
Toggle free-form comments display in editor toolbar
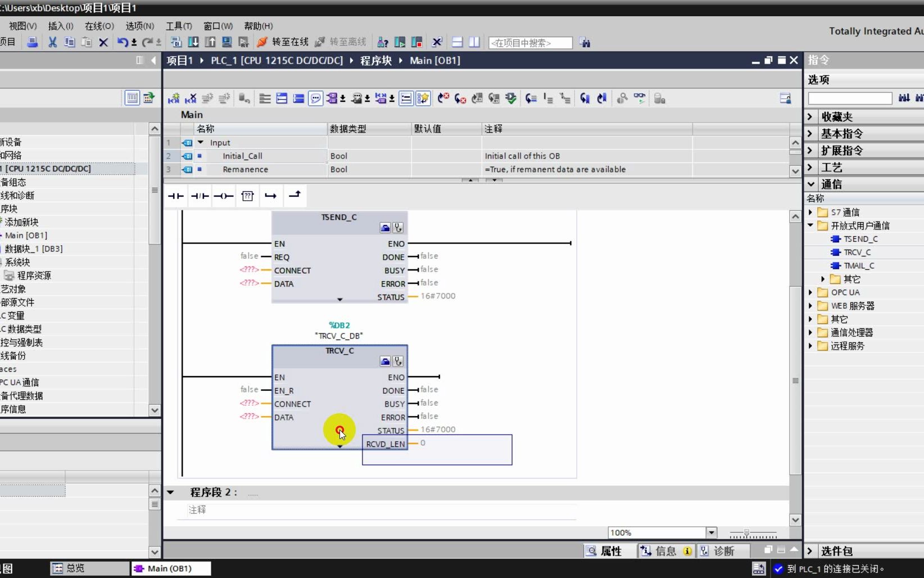[316, 98]
